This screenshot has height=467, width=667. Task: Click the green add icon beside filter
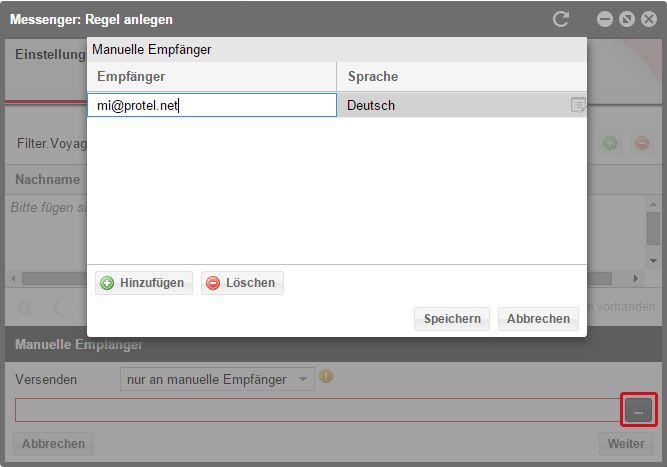click(x=610, y=143)
